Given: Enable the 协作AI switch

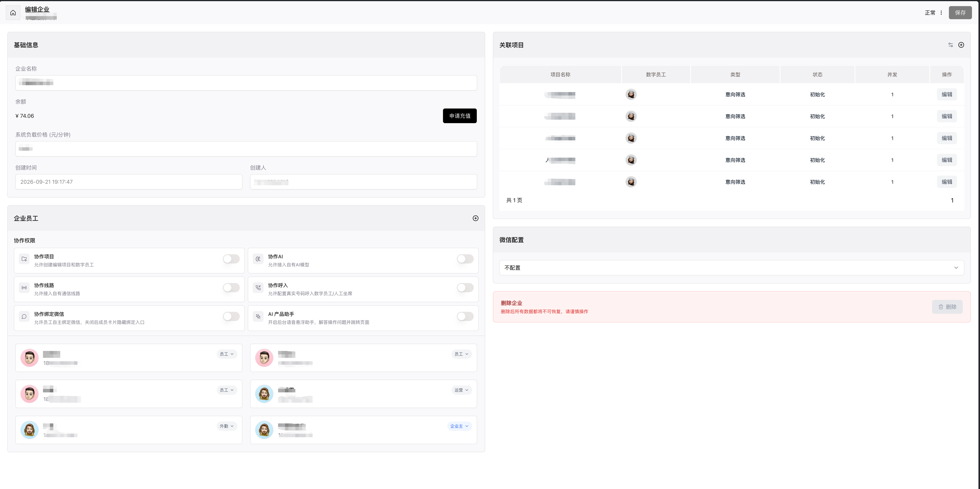Looking at the screenshot, I should tap(465, 259).
